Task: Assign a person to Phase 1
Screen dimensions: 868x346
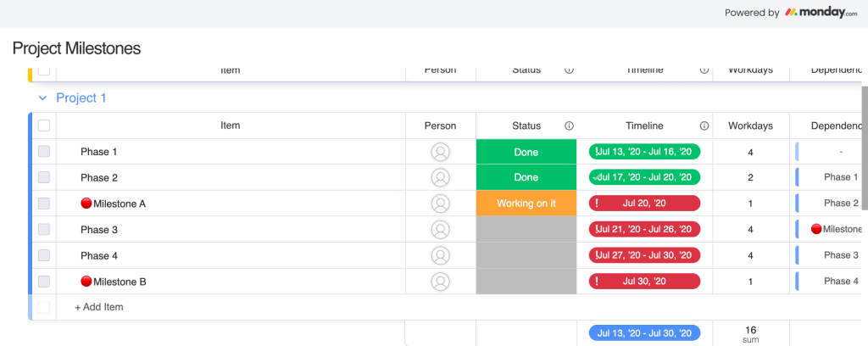Action: (441, 152)
